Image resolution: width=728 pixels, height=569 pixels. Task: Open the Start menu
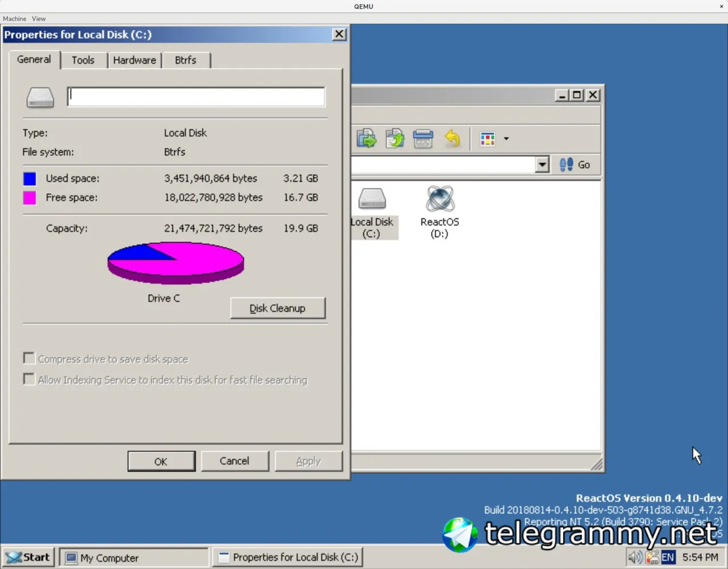(x=29, y=557)
